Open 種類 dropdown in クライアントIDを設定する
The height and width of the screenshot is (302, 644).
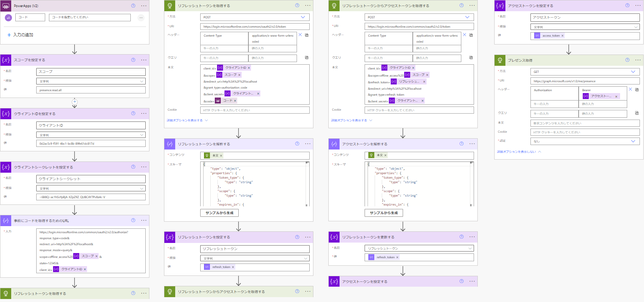pos(91,135)
